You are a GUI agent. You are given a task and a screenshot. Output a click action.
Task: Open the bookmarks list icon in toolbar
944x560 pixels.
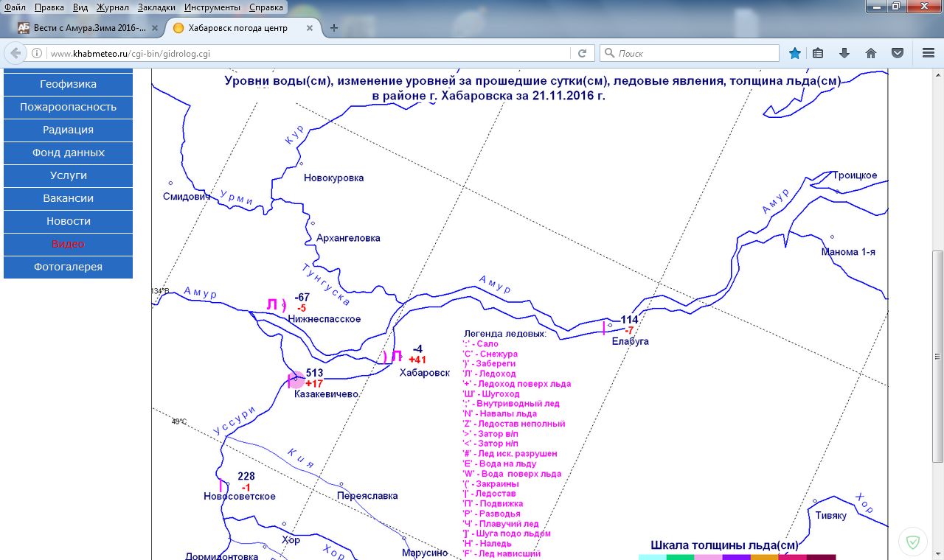point(818,53)
